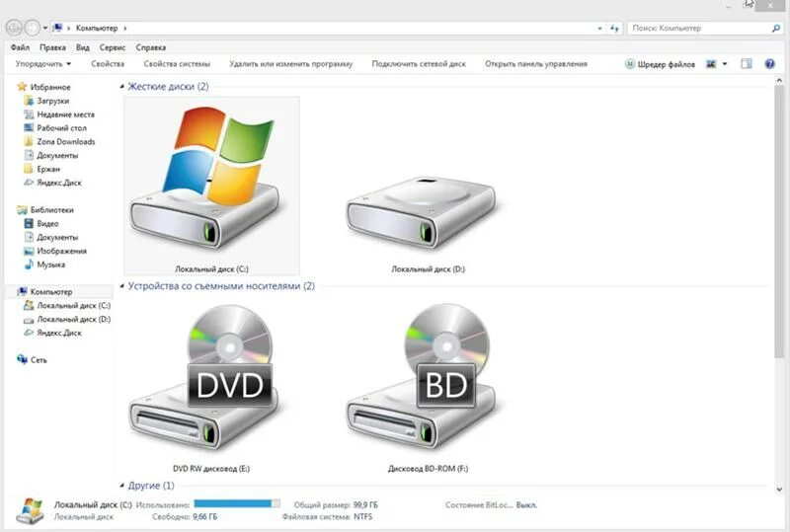
Task: Click the change view icon
Action: pyautogui.click(x=711, y=64)
